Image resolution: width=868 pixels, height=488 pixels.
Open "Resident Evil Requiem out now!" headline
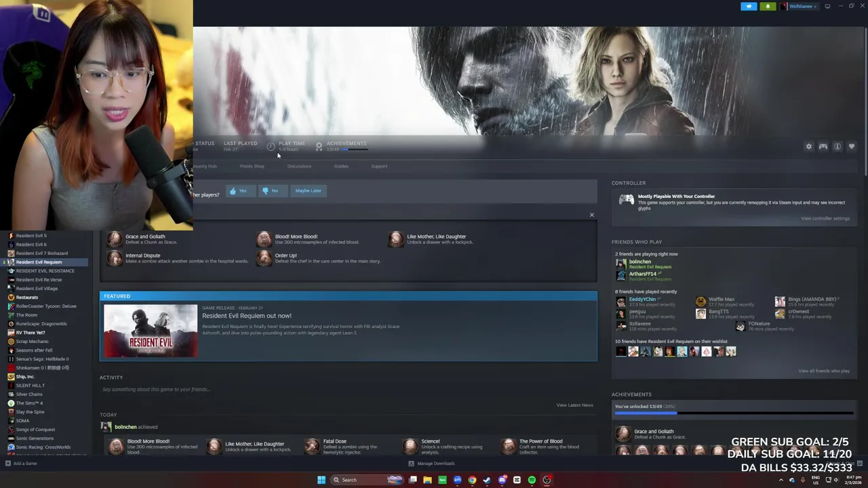(x=247, y=316)
